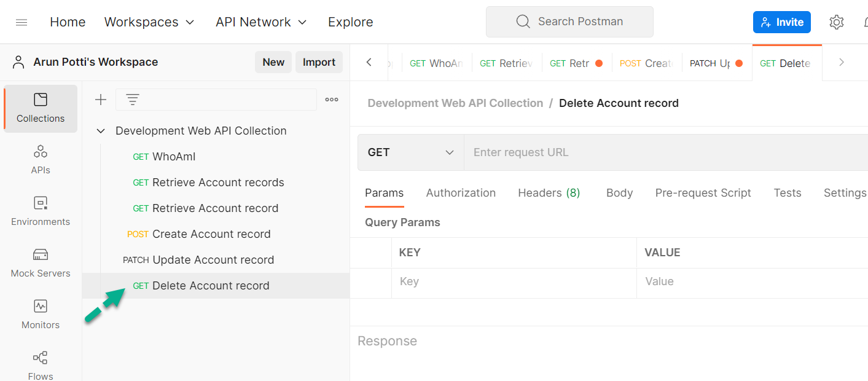Open the Environments sidebar section
The image size is (868, 381).
tap(41, 211)
